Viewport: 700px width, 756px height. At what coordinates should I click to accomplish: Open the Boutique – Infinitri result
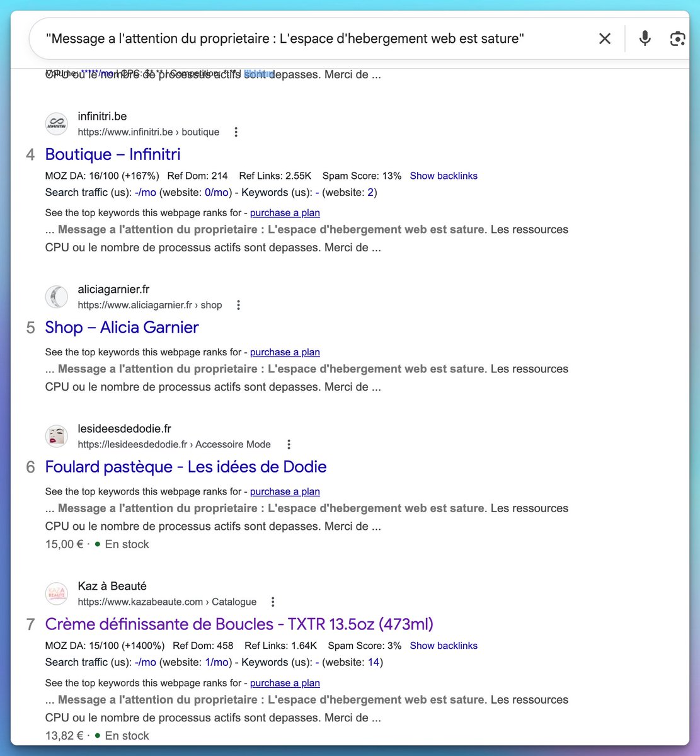pyautogui.click(x=113, y=154)
